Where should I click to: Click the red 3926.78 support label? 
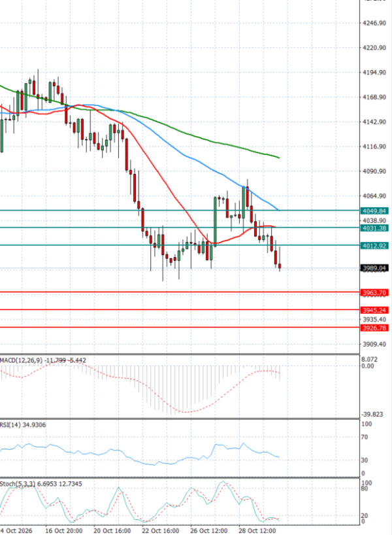point(374,328)
